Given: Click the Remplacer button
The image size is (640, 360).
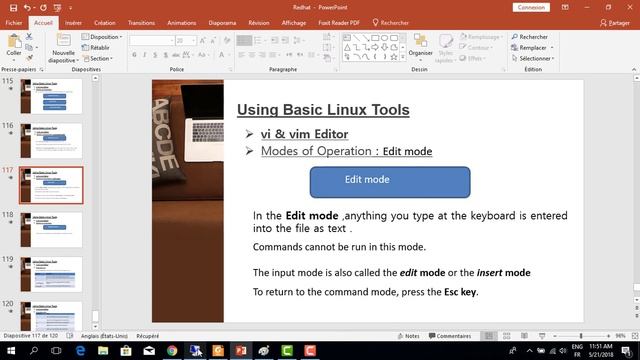Looking at the screenshot, I should 532,47.
